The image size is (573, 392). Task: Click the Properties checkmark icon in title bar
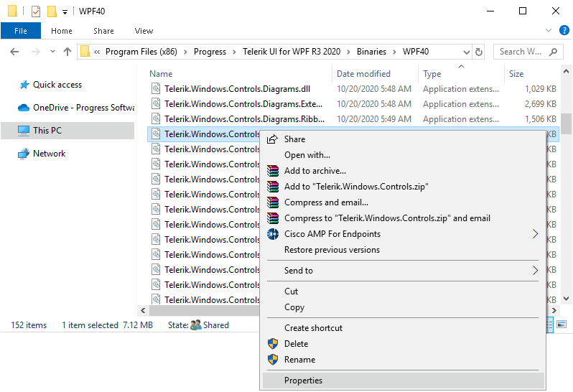click(36, 11)
